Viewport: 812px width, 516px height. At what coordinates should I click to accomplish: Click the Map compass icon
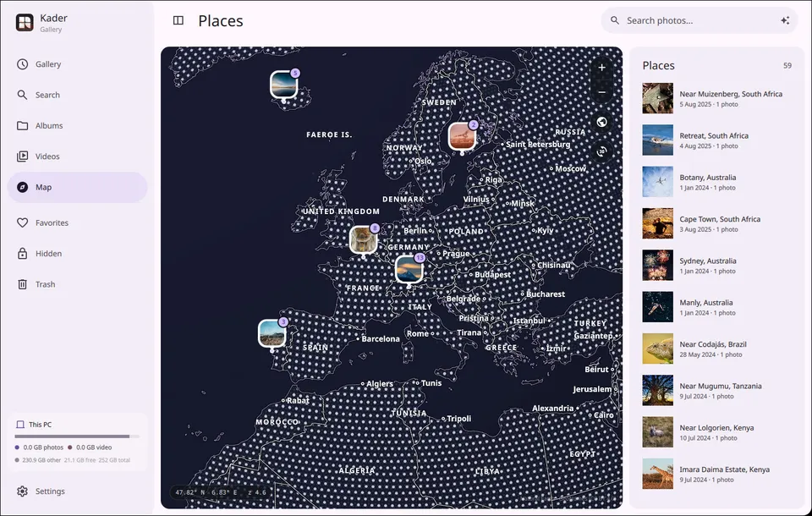[x=22, y=187]
